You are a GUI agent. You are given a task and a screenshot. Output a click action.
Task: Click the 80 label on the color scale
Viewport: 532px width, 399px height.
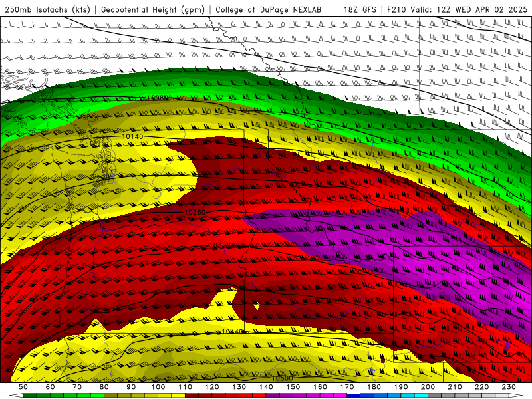tap(104, 387)
